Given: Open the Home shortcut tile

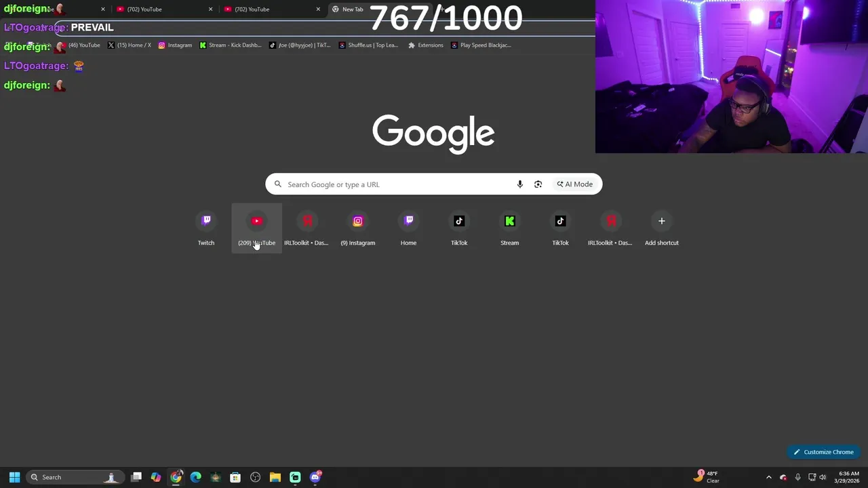Looking at the screenshot, I should [408, 228].
